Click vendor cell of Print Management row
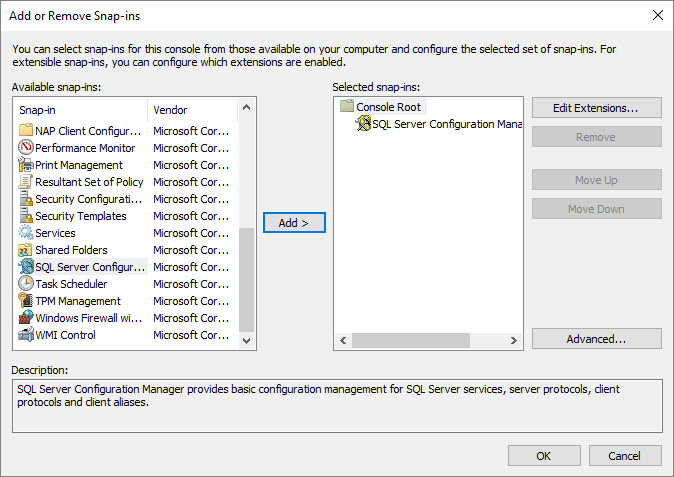 click(x=191, y=165)
